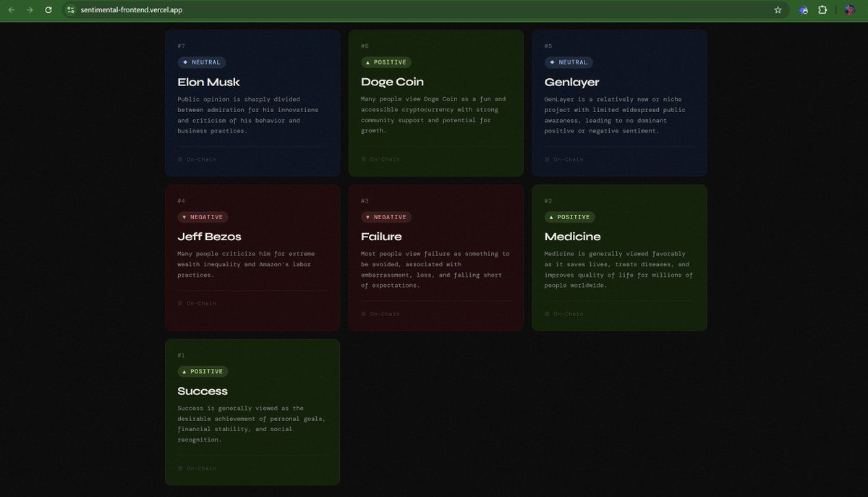Image resolution: width=868 pixels, height=497 pixels.
Task: Bookmark this page with star icon
Action: pos(778,10)
